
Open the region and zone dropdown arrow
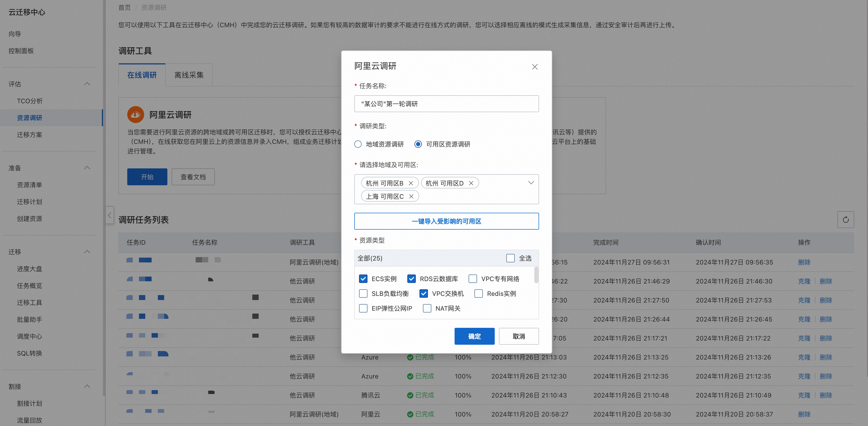[531, 183]
